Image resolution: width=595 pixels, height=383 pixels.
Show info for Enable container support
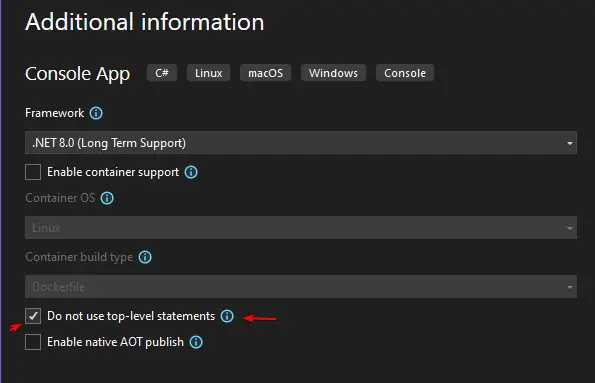click(x=191, y=172)
